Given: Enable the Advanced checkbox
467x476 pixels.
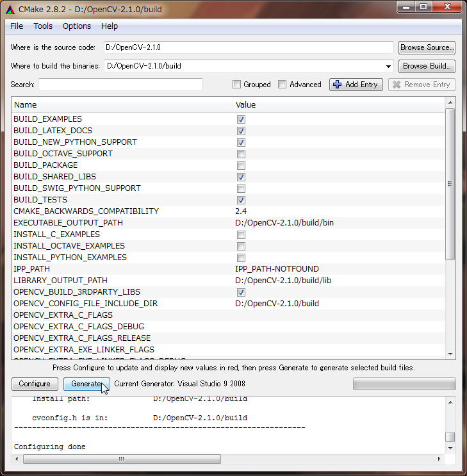Looking at the screenshot, I should (282, 85).
